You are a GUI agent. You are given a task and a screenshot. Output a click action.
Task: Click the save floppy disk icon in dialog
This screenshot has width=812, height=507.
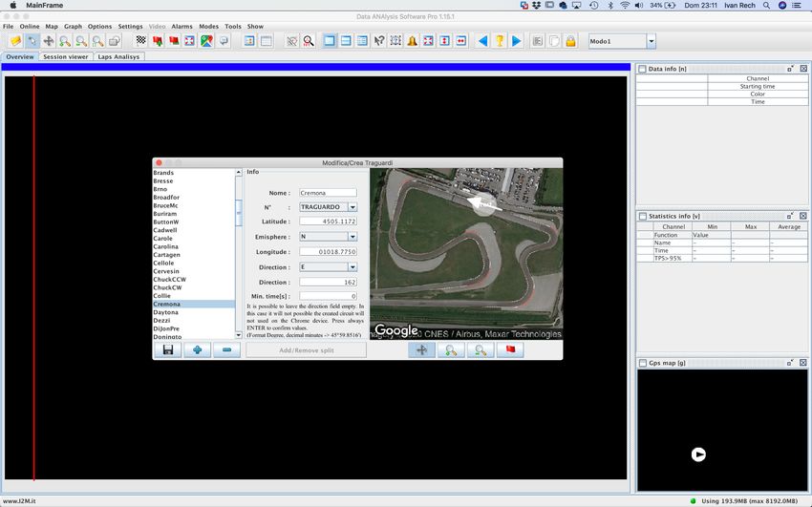click(168, 350)
